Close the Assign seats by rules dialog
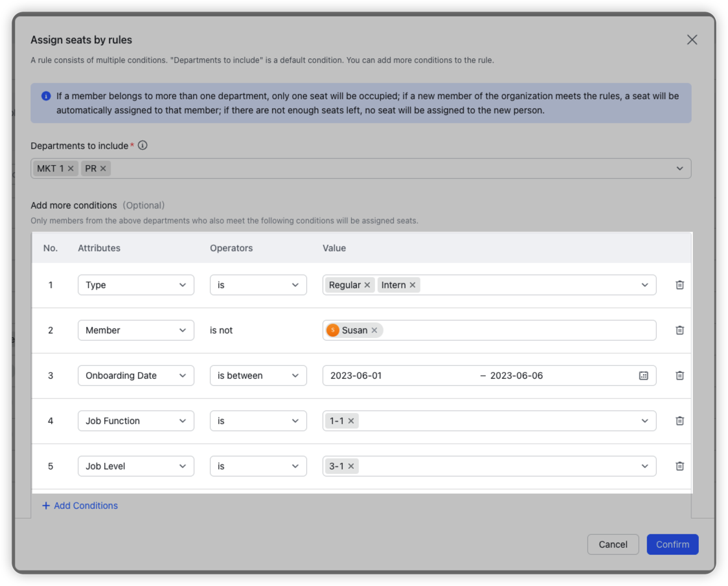 692,40
